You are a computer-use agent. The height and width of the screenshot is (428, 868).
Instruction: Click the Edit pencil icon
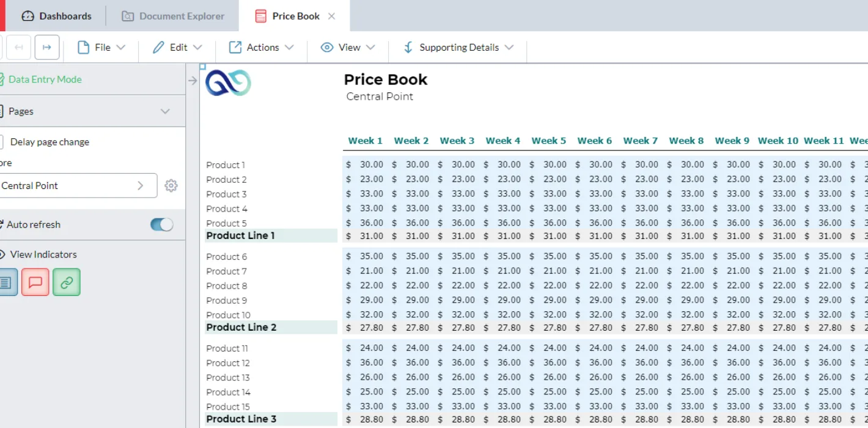coord(158,47)
